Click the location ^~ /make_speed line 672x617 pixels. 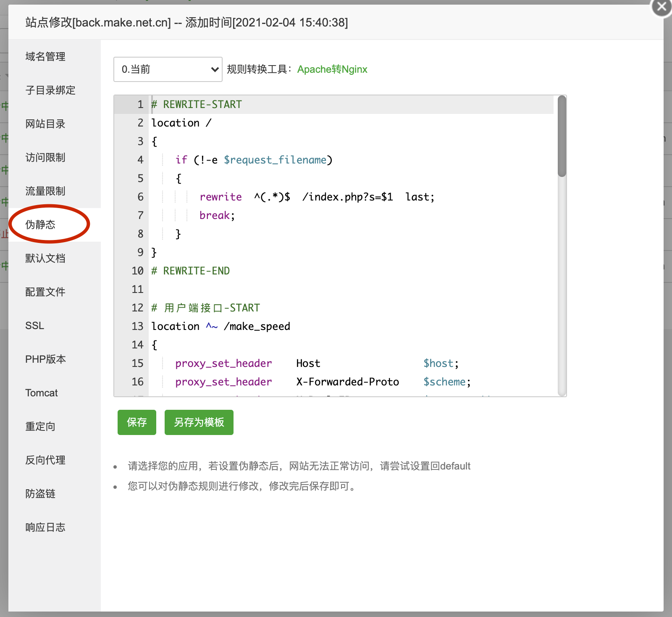(221, 327)
